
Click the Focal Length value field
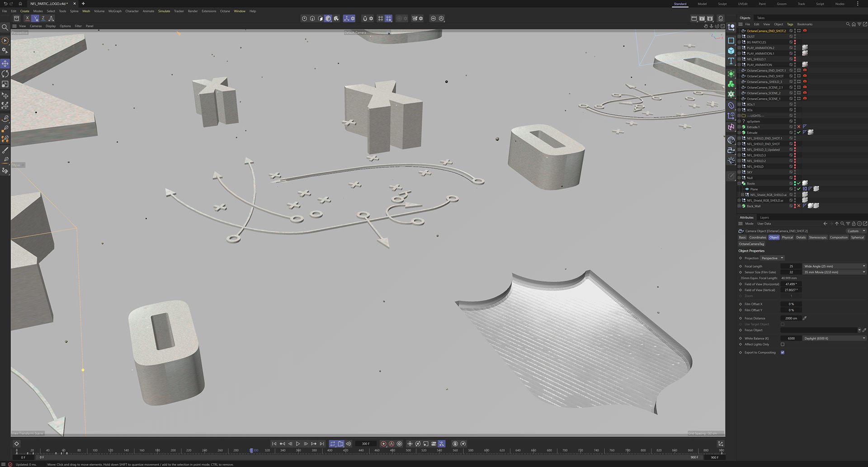(x=791, y=266)
